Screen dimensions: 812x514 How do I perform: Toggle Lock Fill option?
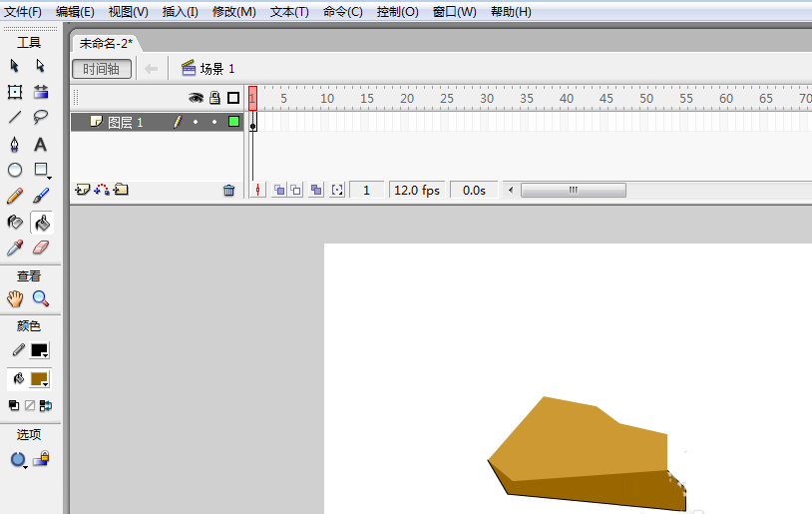(41, 458)
